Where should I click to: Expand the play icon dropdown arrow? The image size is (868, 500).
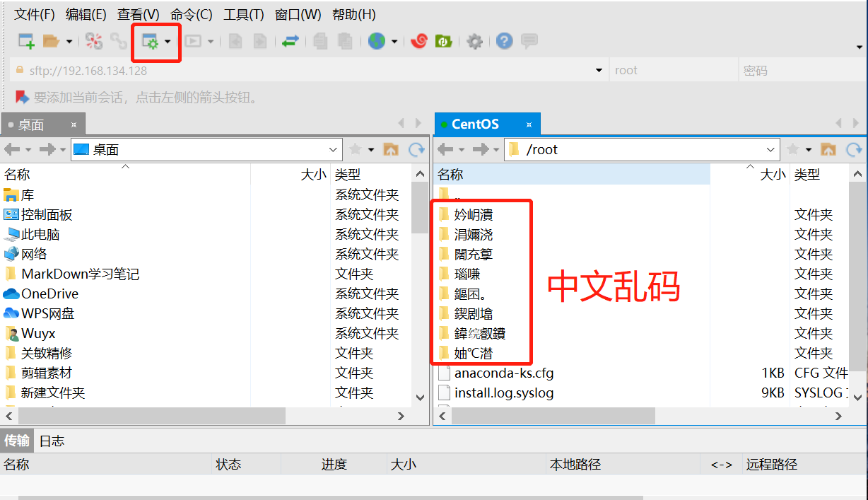[211, 42]
